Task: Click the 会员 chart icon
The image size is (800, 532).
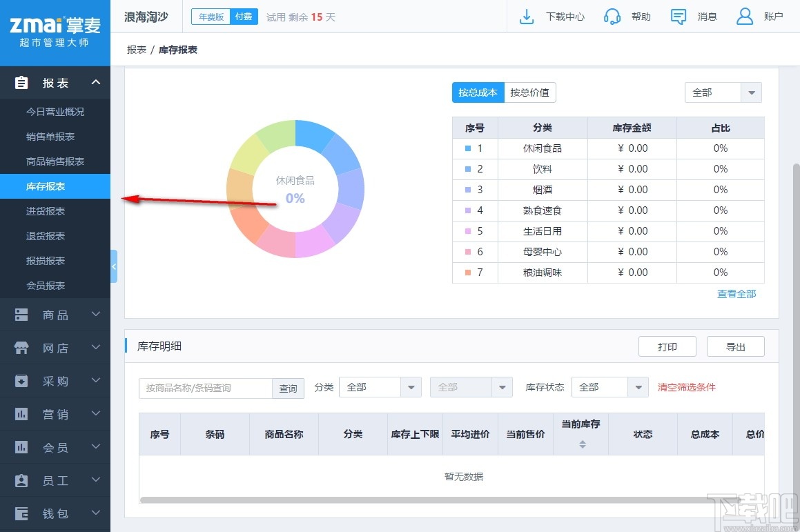Action: coord(21,447)
